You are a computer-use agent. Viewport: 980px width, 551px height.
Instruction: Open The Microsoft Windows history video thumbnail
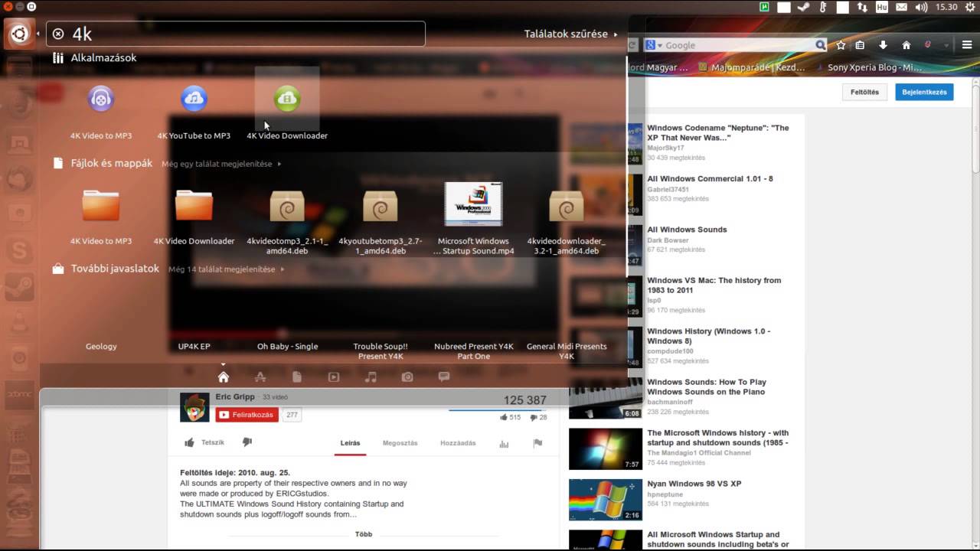coord(606,448)
